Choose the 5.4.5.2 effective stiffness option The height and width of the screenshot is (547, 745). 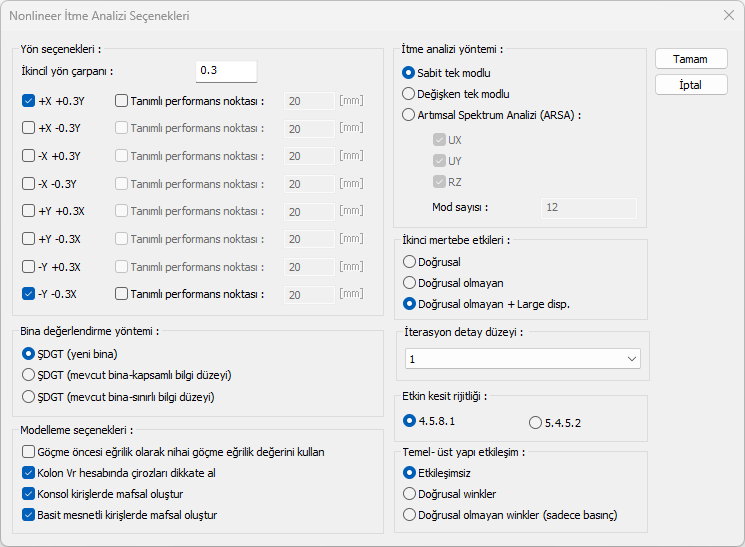(x=535, y=422)
